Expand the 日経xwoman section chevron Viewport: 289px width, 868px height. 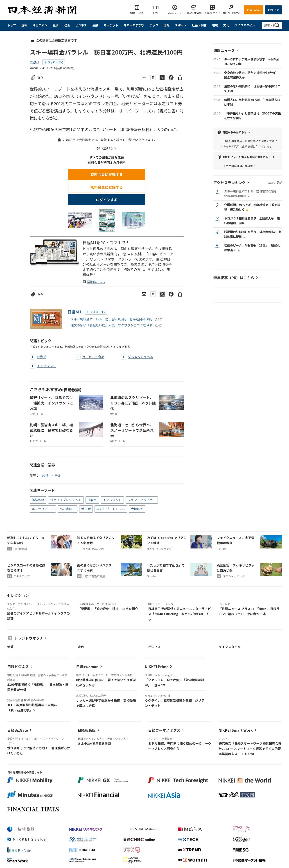pos(101,667)
